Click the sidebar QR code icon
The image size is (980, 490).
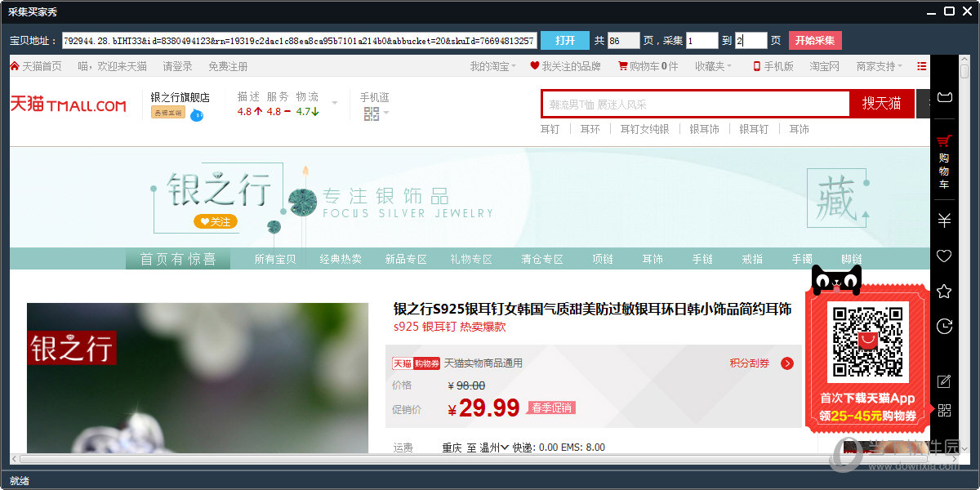[944, 411]
